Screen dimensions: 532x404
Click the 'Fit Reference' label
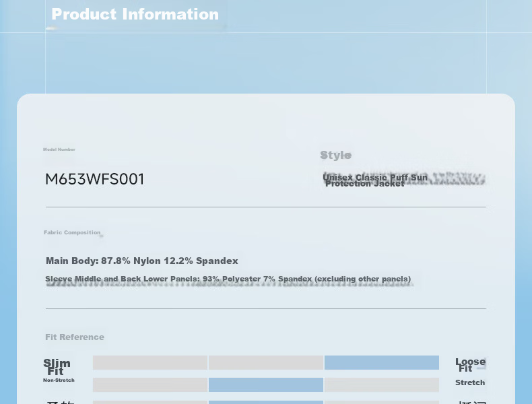(x=75, y=337)
